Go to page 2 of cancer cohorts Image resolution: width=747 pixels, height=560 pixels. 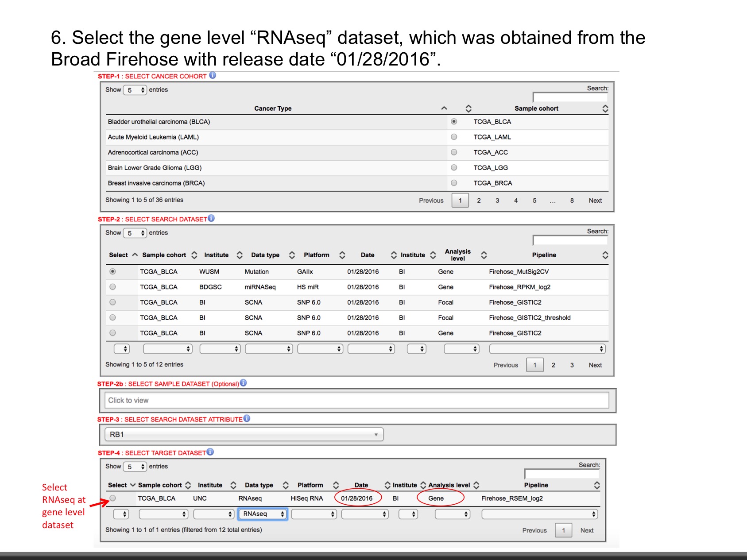(x=479, y=201)
